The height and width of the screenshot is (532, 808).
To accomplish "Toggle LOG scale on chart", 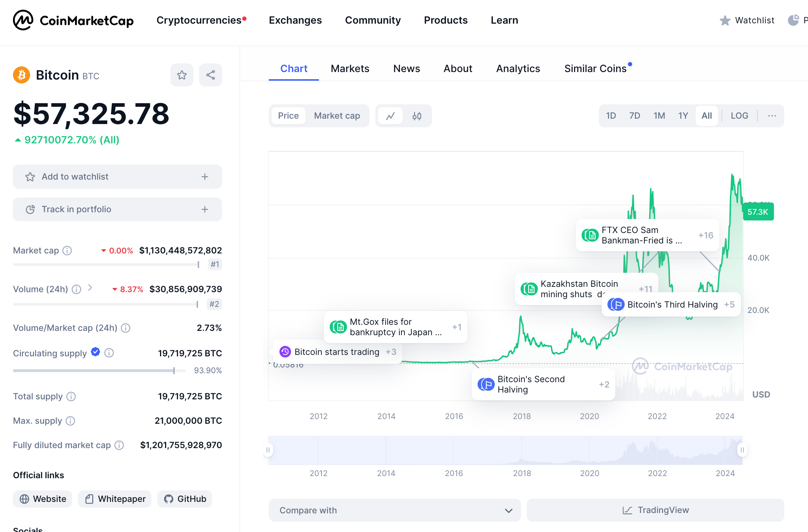I will tap(739, 116).
